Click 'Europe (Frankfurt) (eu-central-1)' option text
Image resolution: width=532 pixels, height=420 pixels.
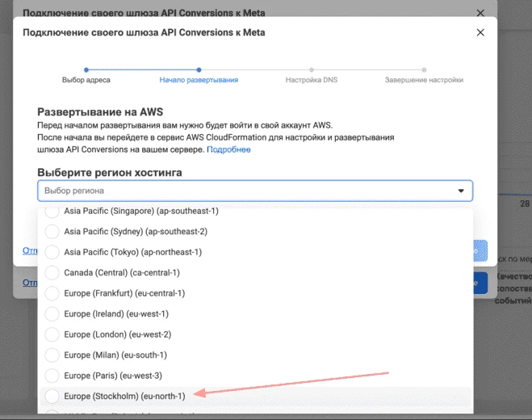tap(124, 293)
